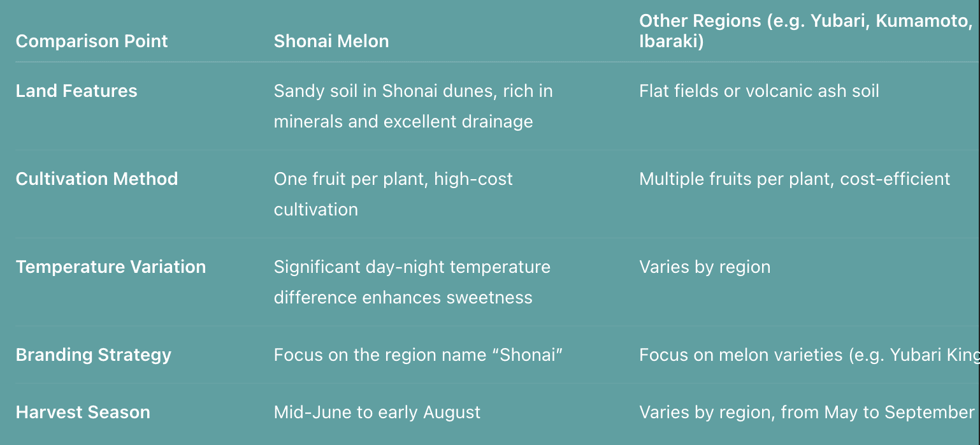Select the Cultivation Method row label
Viewport: 980px width, 445px height.
click(97, 179)
